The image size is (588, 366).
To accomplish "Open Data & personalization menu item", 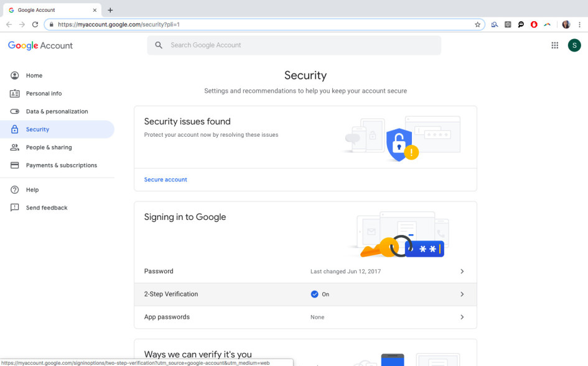I will [x=57, y=111].
